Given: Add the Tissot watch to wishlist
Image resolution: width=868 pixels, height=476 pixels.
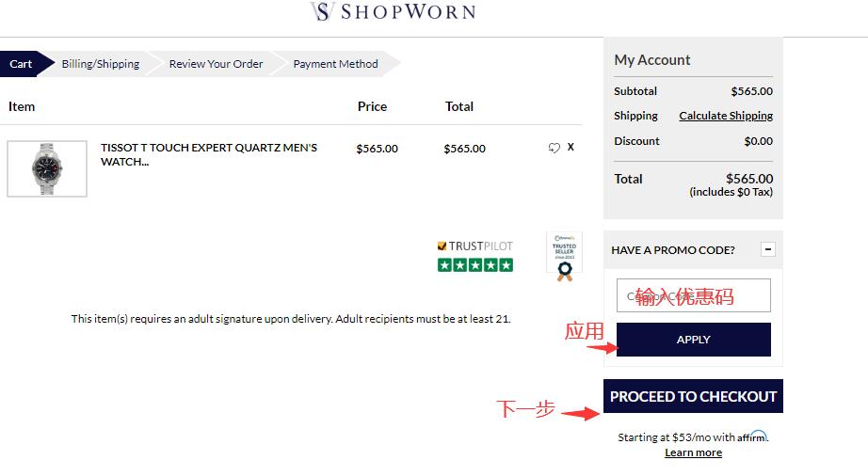Looking at the screenshot, I should pyautogui.click(x=554, y=148).
